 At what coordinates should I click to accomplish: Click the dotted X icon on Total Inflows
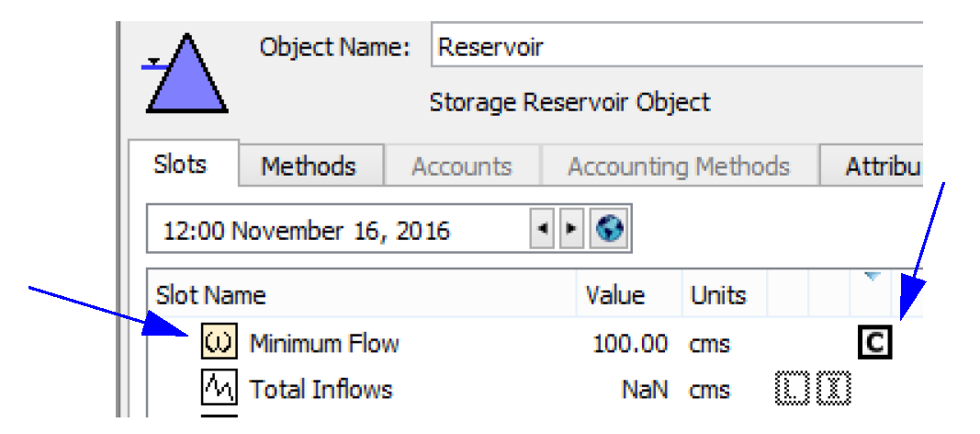[834, 389]
